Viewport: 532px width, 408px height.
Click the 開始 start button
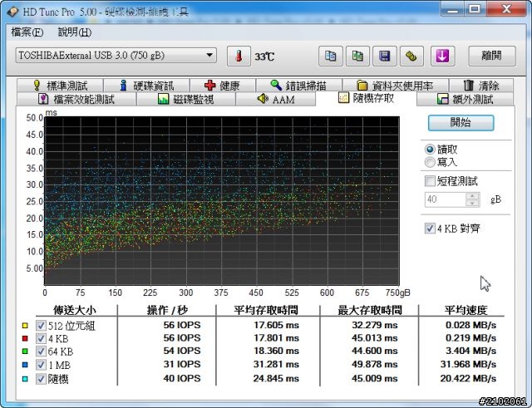pyautogui.click(x=461, y=122)
